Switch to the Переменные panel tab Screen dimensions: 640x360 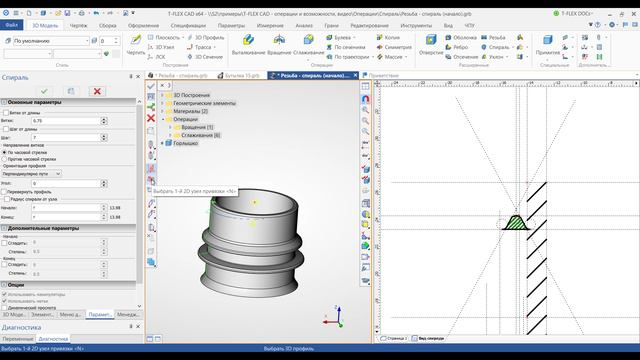(x=18, y=339)
